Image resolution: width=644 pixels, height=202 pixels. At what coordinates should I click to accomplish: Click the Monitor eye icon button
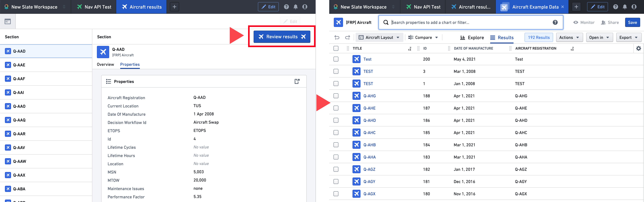(584, 22)
